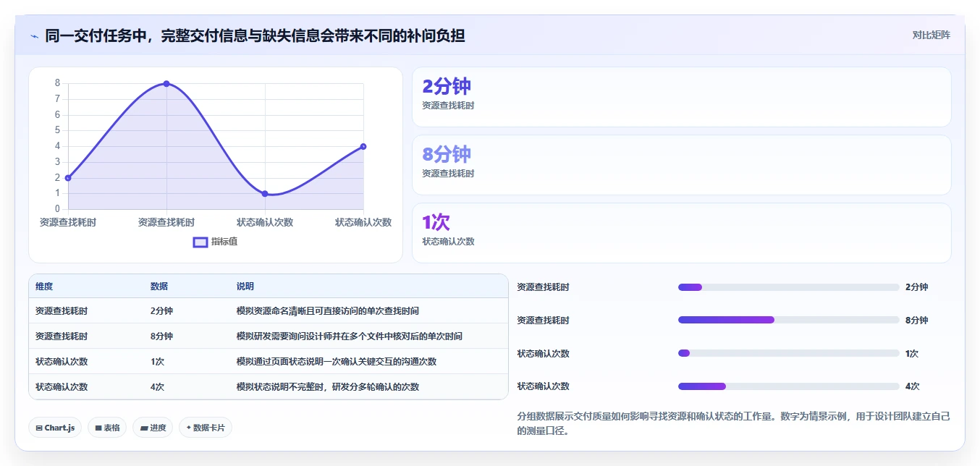This screenshot has height=466, width=980.
Task: Toggle the 指标值 legend label under chart
Action: (224, 242)
